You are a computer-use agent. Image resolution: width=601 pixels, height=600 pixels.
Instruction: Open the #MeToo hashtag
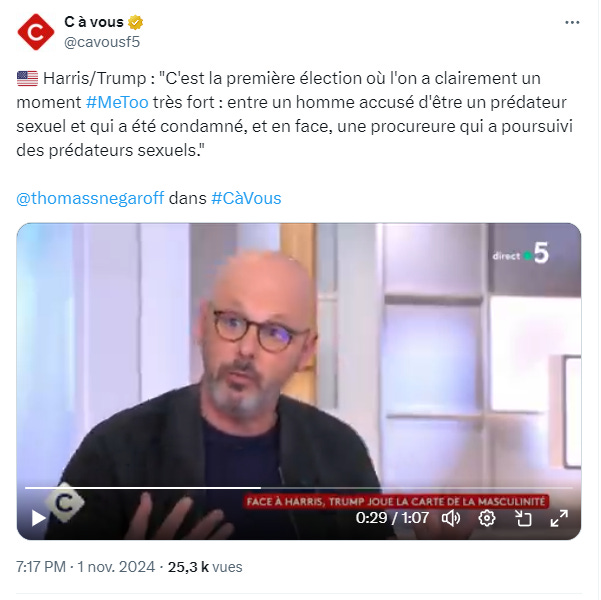pos(117,102)
